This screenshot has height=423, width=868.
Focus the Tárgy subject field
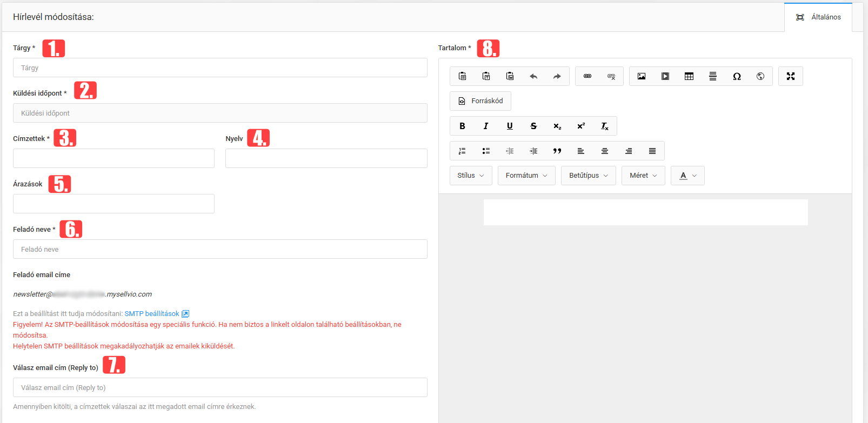[x=220, y=68]
